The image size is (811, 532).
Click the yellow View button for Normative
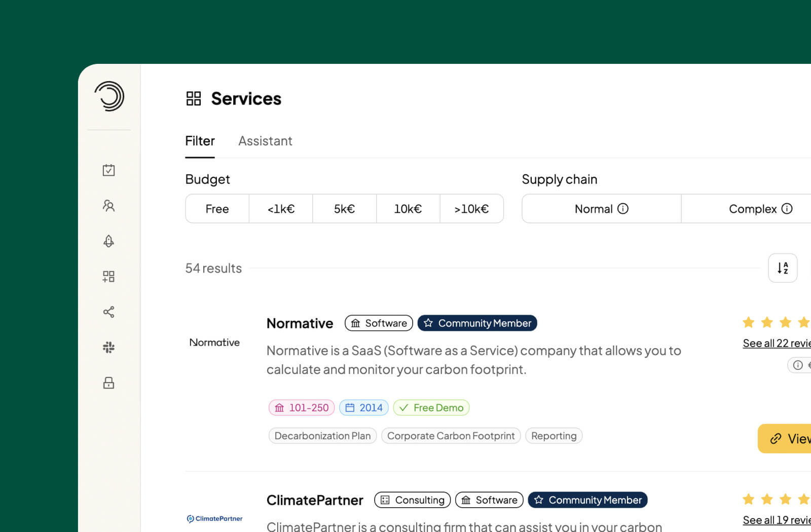pyautogui.click(x=785, y=439)
